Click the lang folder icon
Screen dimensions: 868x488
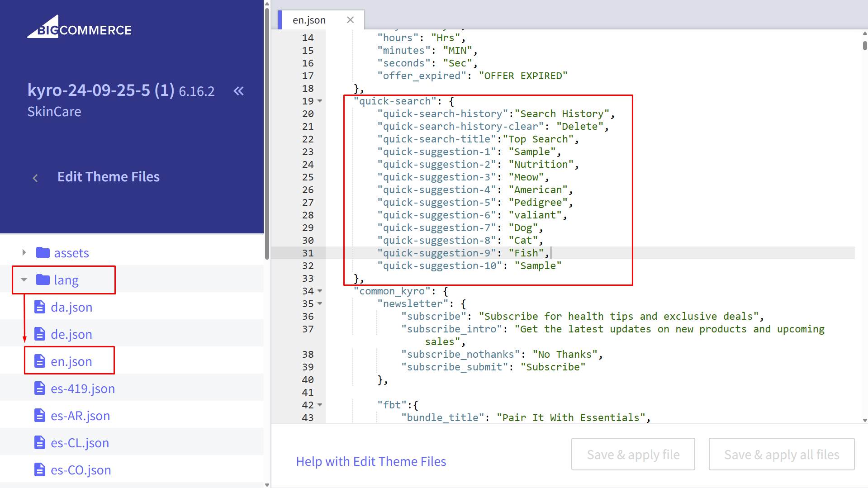tap(43, 280)
